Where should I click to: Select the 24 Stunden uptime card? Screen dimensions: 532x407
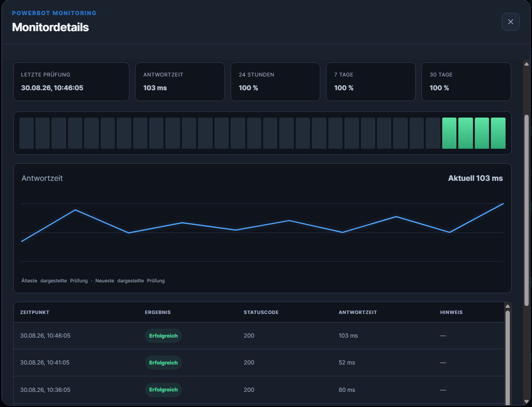(275, 82)
